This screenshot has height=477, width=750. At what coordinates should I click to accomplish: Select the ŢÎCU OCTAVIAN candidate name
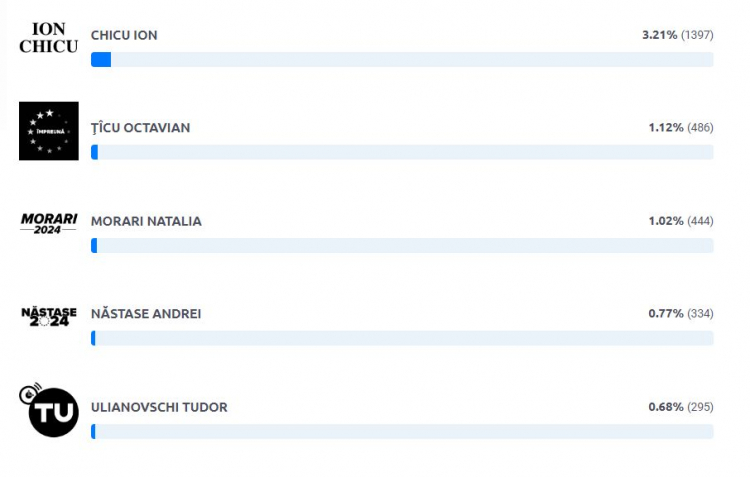coord(141,128)
